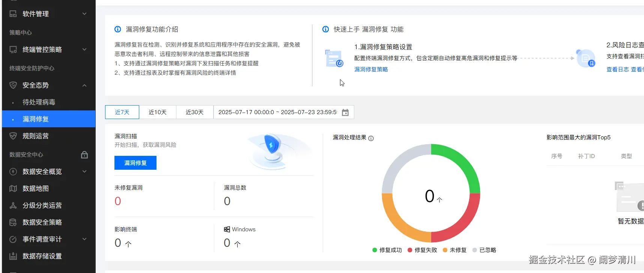Image resolution: width=644 pixels, height=273 pixels.
Task: Click the 补丁ID column header
Action: pyautogui.click(x=587, y=156)
